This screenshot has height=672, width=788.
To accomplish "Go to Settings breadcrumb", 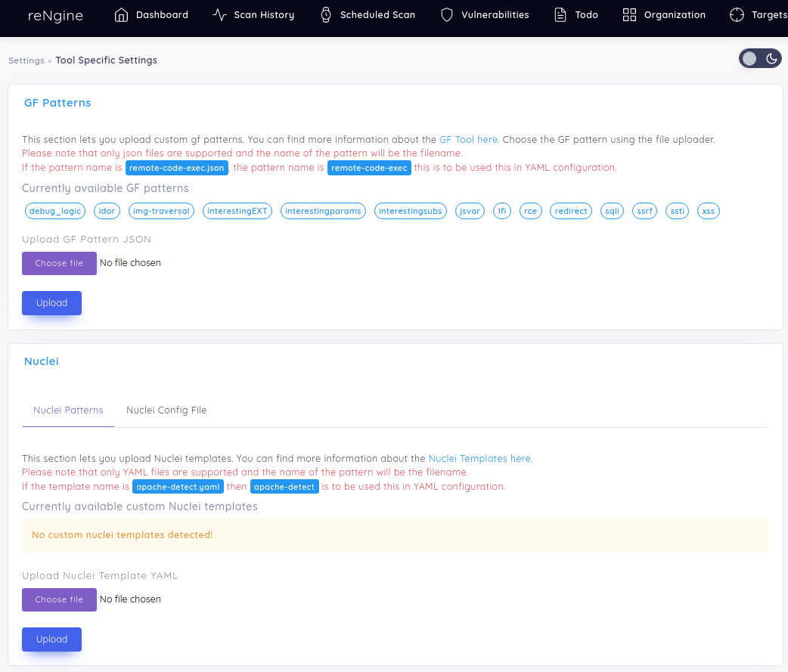I will 26,60.
